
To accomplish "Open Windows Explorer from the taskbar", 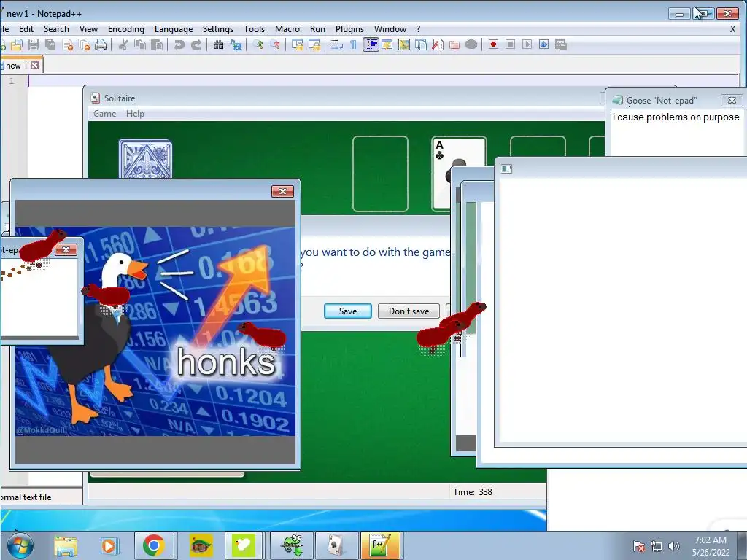I will [x=65, y=545].
